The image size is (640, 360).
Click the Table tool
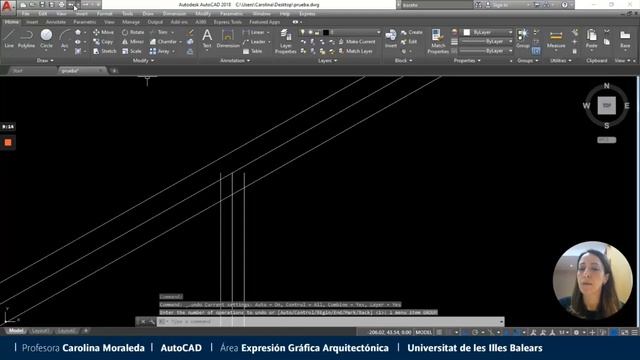coord(253,51)
